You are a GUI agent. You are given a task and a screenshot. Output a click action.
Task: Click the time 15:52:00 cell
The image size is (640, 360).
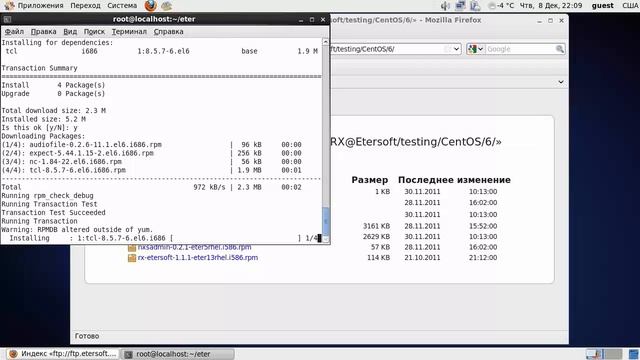coord(483,226)
